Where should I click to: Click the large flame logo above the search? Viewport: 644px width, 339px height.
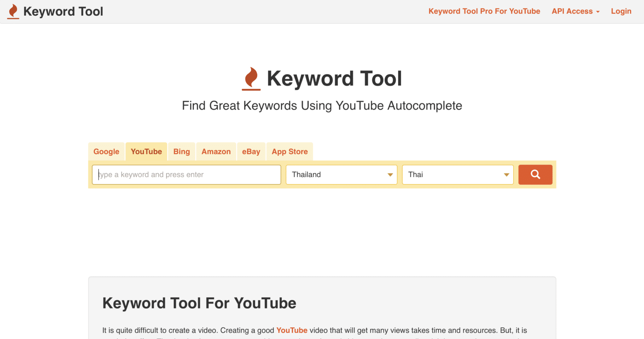tap(252, 79)
